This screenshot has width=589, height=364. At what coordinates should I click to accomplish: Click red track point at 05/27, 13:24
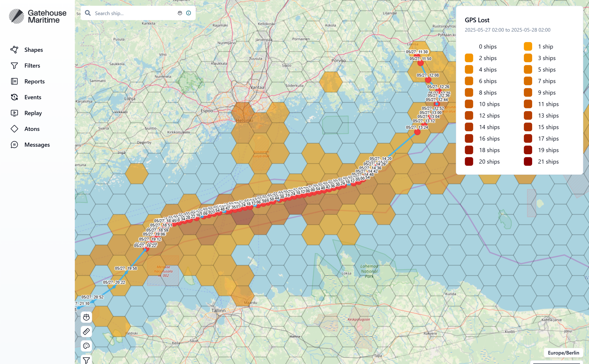pyautogui.click(x=417, y=132)
